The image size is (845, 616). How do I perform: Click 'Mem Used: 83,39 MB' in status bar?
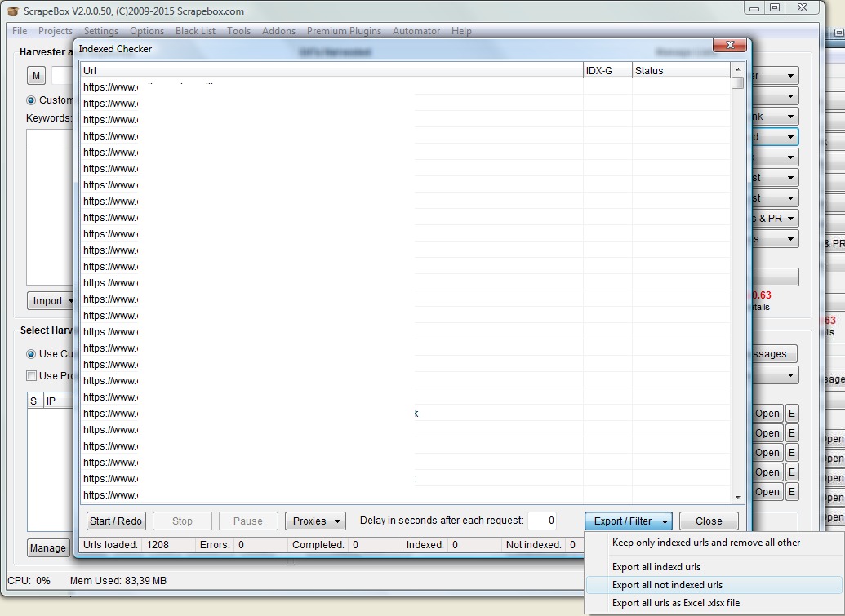point(118,580)
